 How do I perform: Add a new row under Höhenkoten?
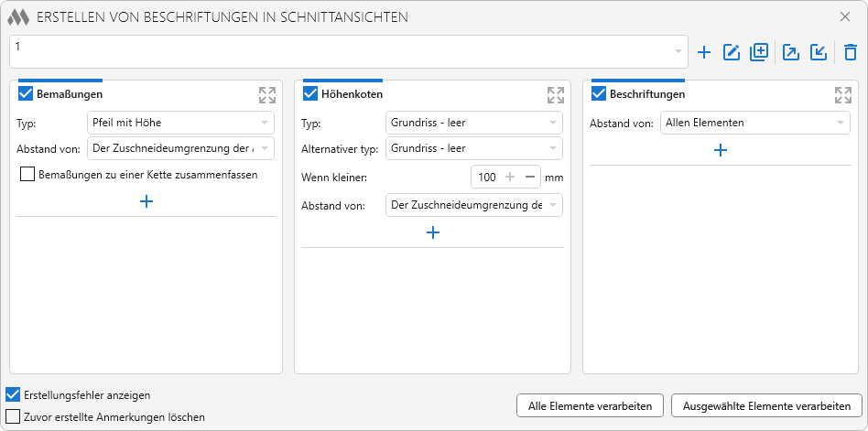coord(433,232)
